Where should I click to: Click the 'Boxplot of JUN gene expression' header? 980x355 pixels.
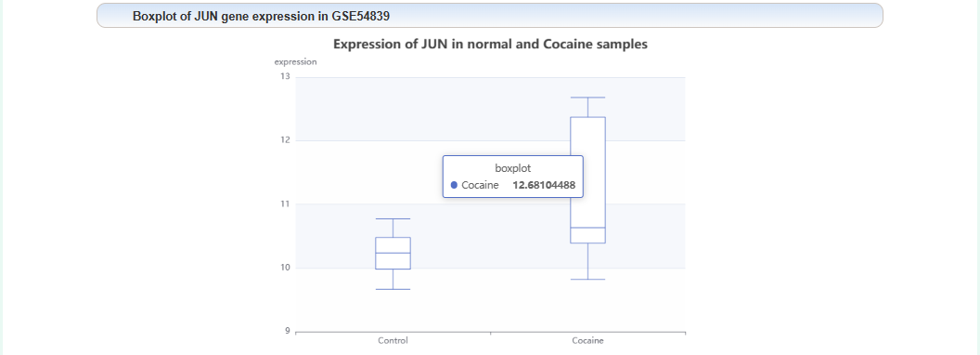pos(261,17)
